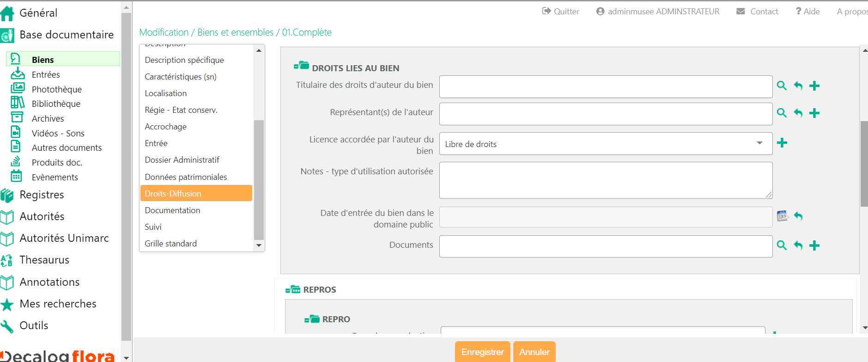This screenshot has height=362, width=868.
Task: Go to Bibliothèque
Action: (56, 104)
